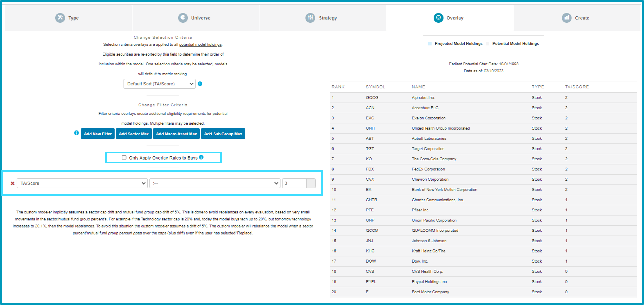Sort by the SYMBOL column header
Image resolution: width=644 pixels, height=305 pixels.
coord(375,87)
